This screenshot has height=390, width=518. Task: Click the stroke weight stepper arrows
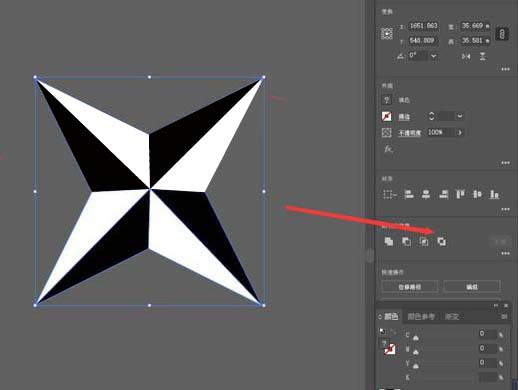[x=432, y=116]
